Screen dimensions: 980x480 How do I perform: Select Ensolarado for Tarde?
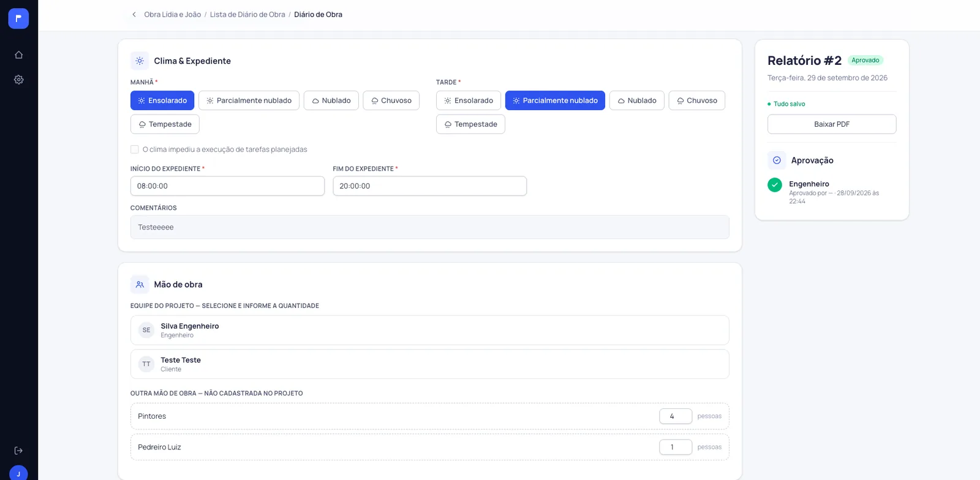(x=469, y=100)
